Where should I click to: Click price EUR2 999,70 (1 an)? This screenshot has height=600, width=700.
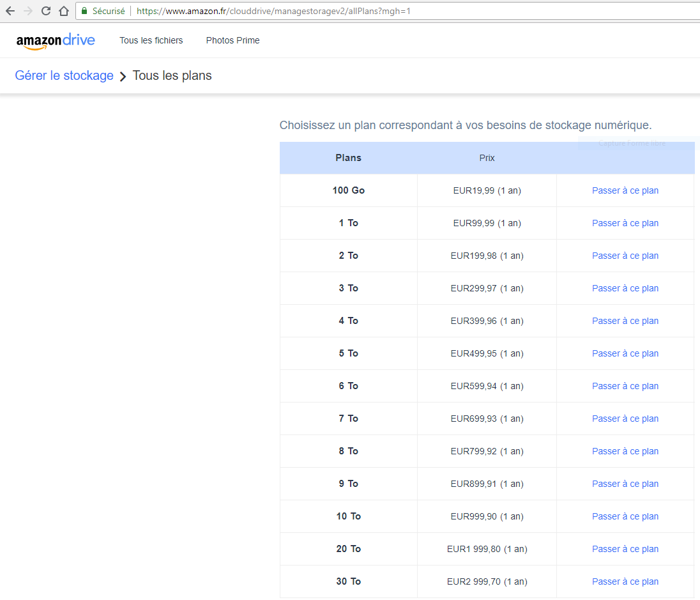[487, 581]
